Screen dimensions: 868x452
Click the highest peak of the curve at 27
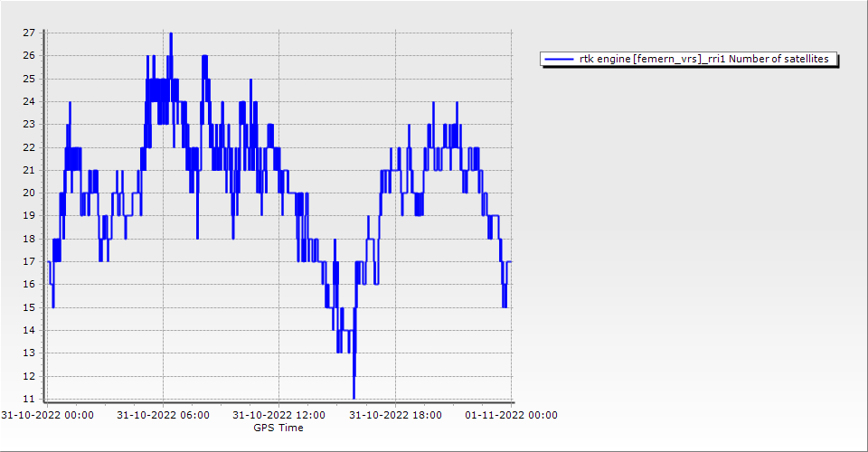(170, 33)
